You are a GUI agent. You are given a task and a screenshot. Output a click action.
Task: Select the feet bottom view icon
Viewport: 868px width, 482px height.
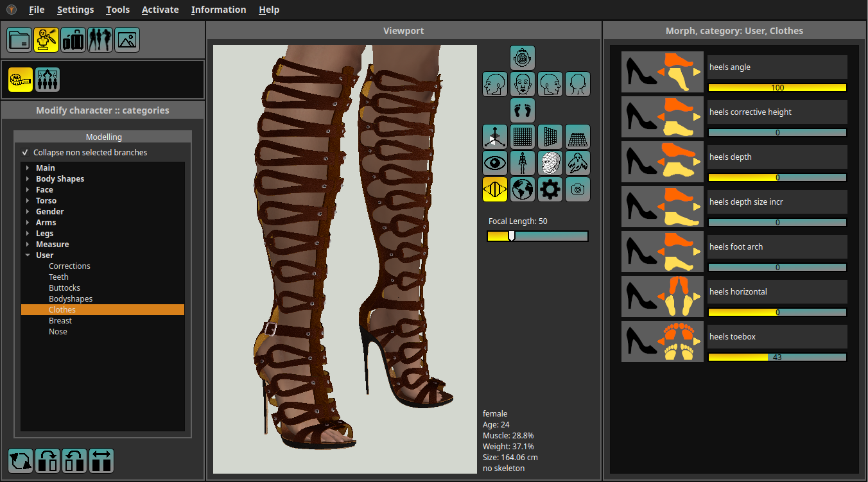pos(523,110)
